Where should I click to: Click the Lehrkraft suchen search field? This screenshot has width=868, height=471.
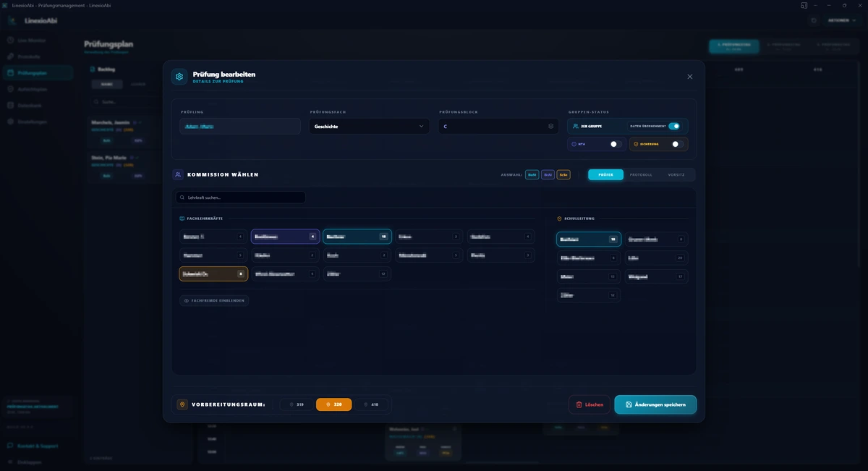tap(241, 198)
